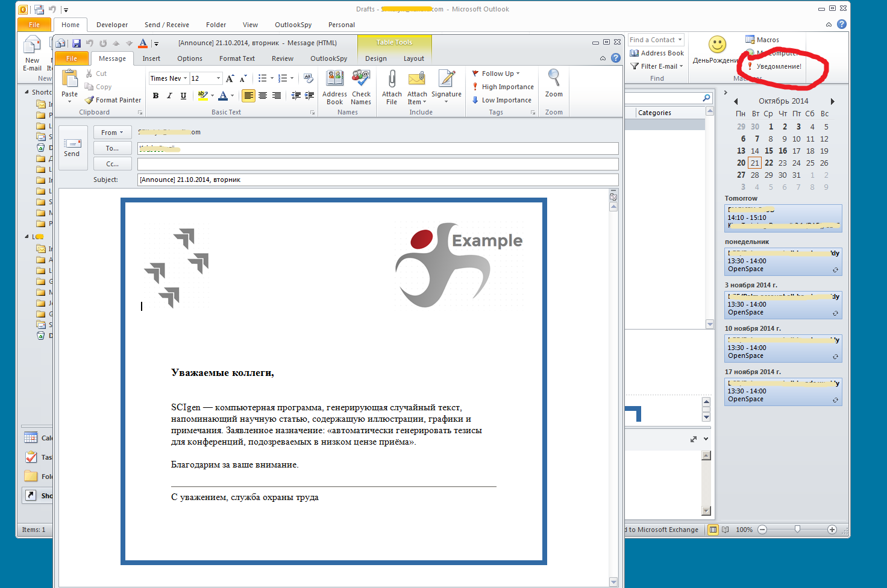Toggle bold formatting in Basic Text
Image resolution: width=887 pixels, height=588 pixels.
point(155,96)
